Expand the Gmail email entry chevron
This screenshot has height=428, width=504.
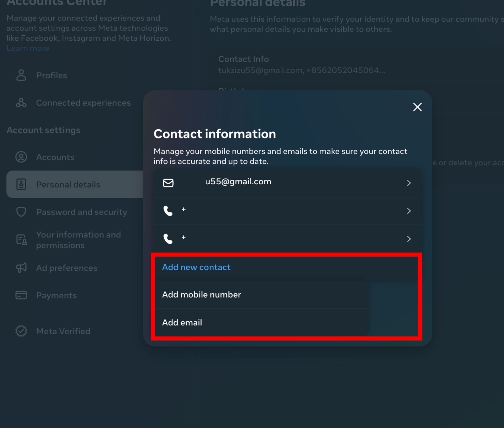click(x=409, y=183)
